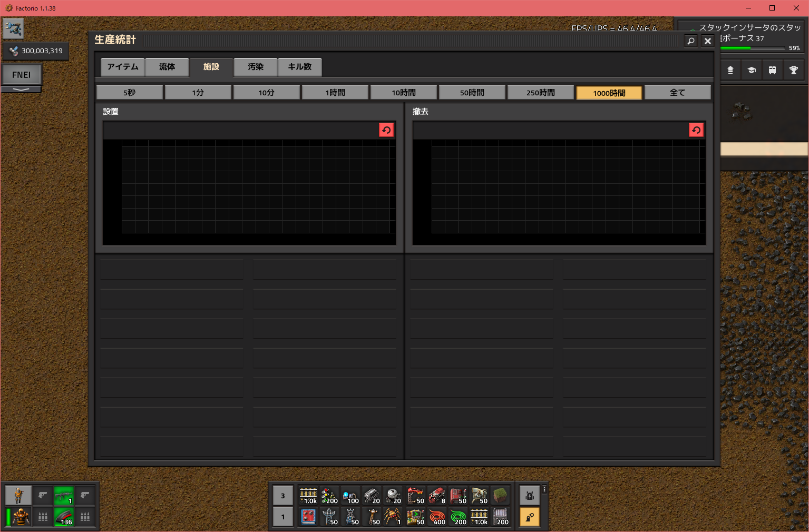Pick big electric pole stack in bottom row
Viewport: 809px width, 532px height.
329,517
